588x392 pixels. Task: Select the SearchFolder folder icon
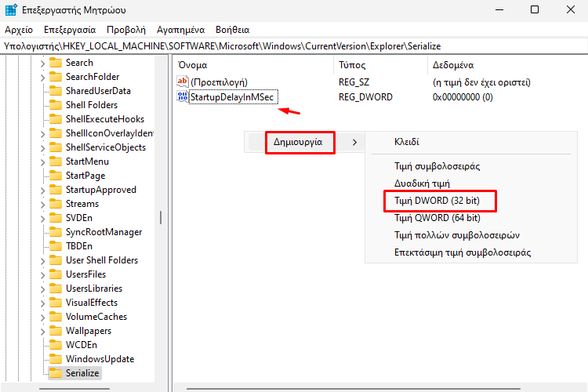click(56, 77)
